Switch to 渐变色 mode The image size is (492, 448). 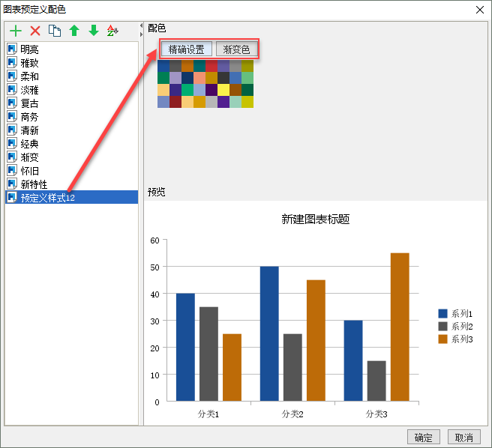pos(236,49)
